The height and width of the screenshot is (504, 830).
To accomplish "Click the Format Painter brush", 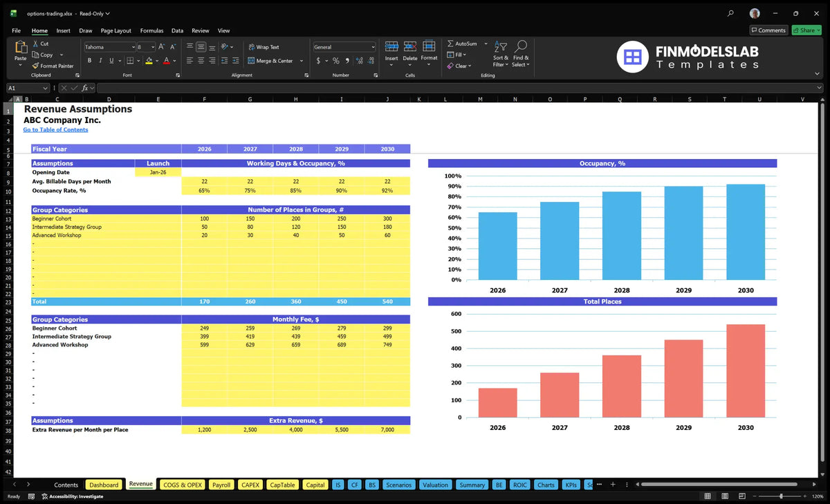I will (x=35, y=66).
